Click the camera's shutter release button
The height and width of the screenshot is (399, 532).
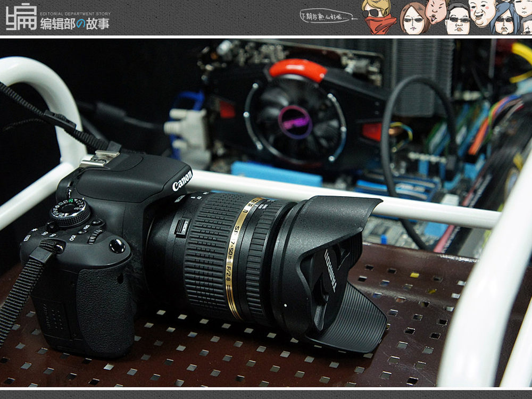(118, 246)
